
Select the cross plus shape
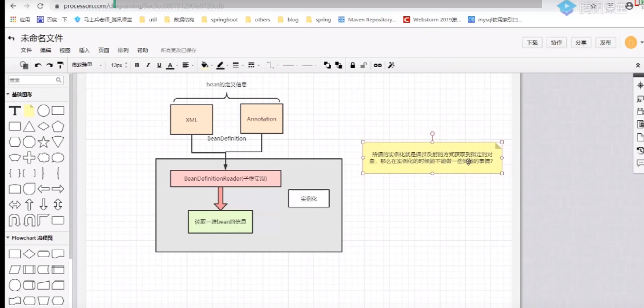click(x=29, y=158)
